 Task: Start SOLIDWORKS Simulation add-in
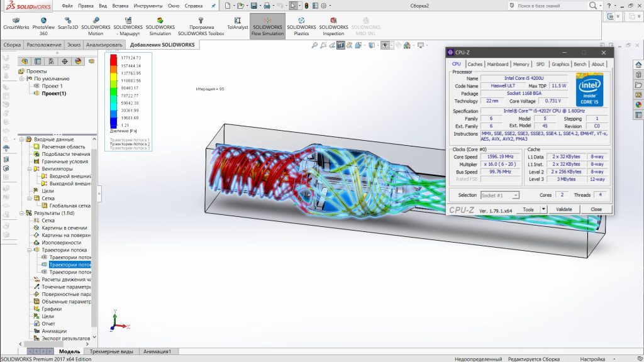[x=160, y=26]
